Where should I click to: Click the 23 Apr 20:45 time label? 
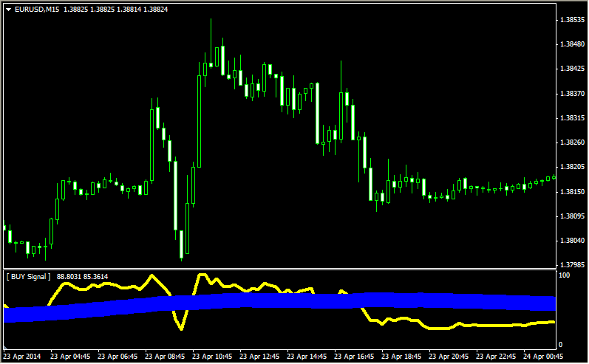[449, 357]
